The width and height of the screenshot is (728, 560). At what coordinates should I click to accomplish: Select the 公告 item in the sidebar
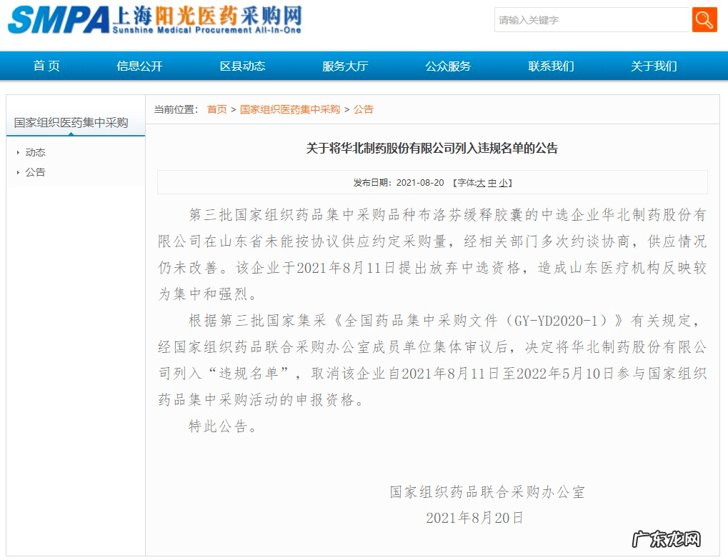[37, 172]
